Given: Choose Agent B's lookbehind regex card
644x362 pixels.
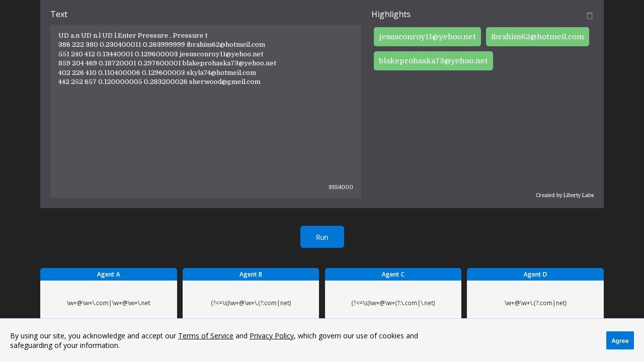Looking at the screenshot, I should coord(251,303).
